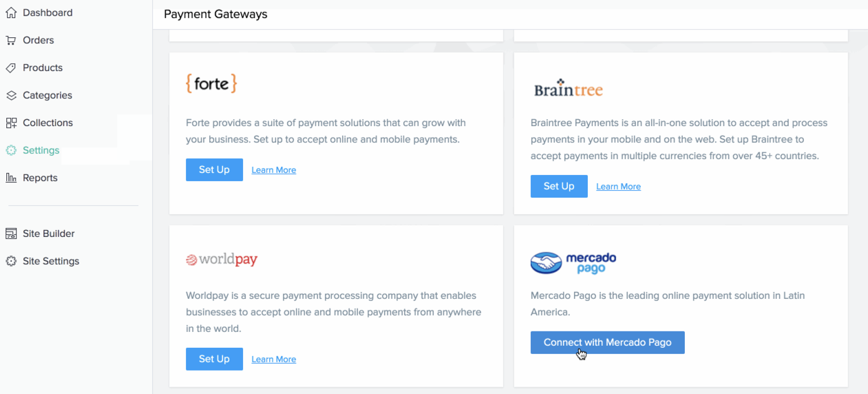
Task: Go to the Products section
Action: click(x=43, y=68)
